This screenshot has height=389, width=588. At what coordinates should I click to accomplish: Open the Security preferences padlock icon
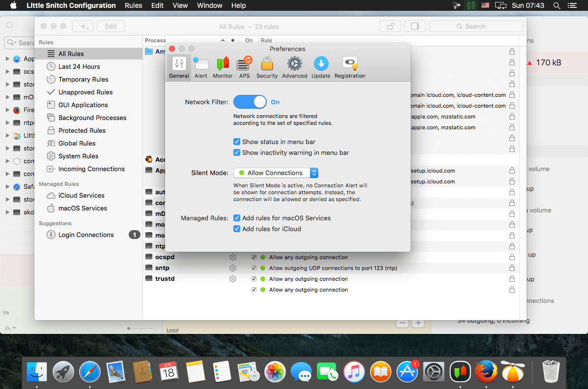[x=267, y=67]
